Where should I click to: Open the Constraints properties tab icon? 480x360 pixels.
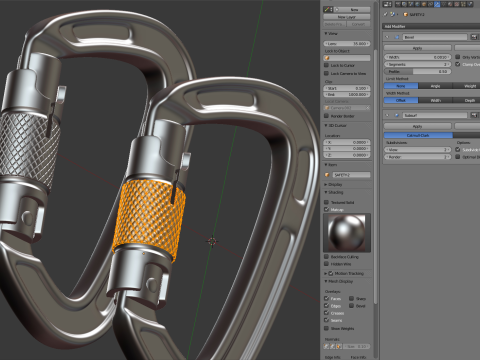[430, 4]
